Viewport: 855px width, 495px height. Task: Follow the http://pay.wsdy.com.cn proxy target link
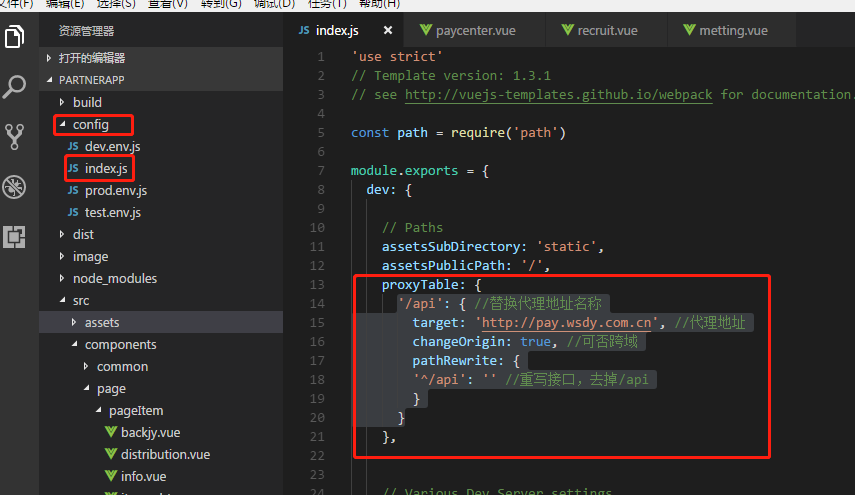[x=567, y=323]
